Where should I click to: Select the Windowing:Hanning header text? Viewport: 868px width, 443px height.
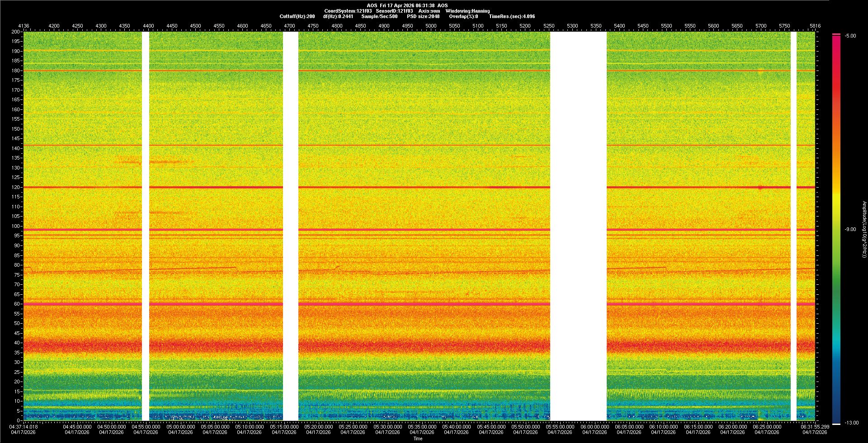pyautogui.click(x=467, y=11)
